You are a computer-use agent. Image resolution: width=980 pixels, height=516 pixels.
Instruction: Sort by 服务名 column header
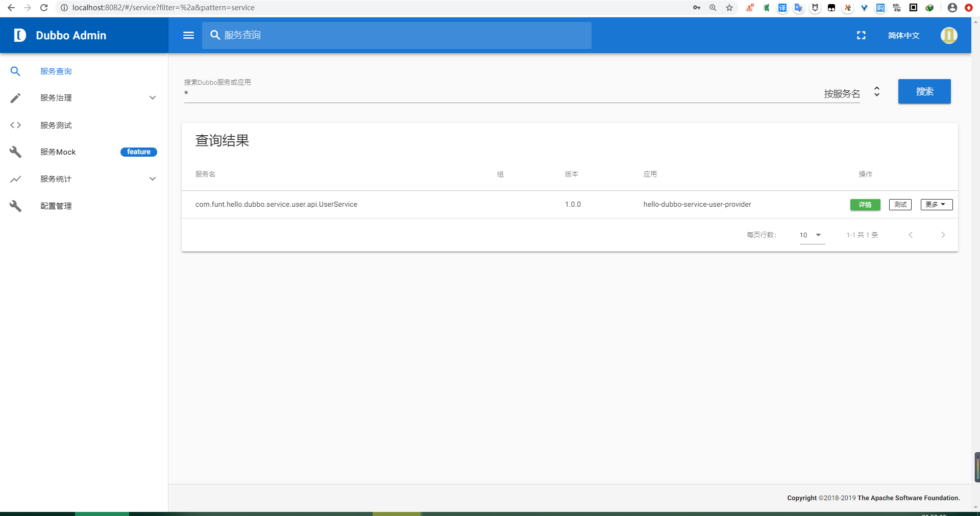coord(205,174)
